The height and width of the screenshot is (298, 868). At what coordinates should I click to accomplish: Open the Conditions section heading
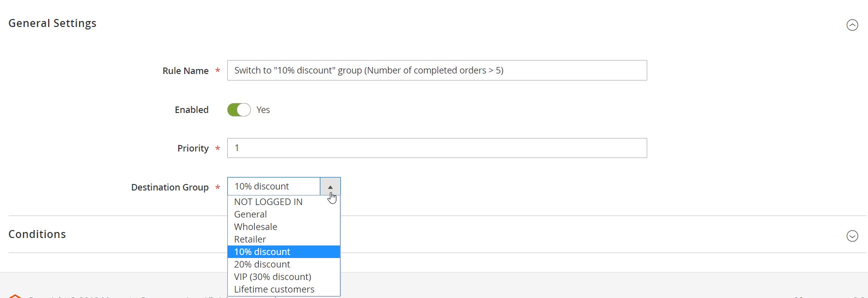[x=37, y=234]
